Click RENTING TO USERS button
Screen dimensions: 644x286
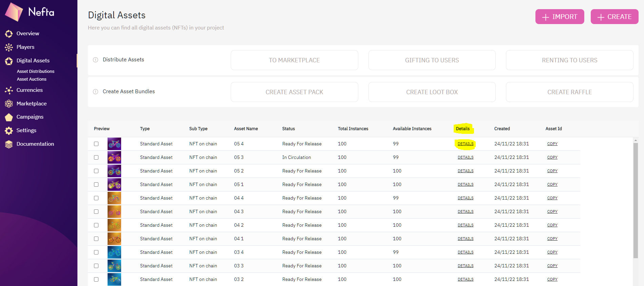[570, 60]
